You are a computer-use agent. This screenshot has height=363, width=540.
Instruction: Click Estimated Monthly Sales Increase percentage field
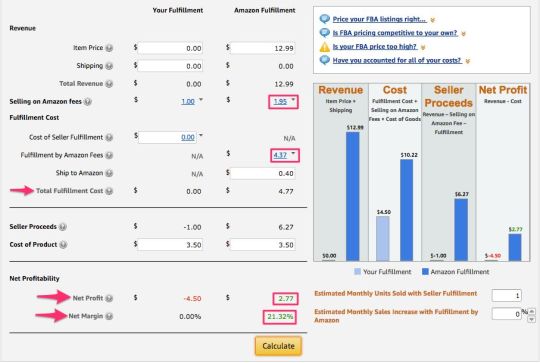point(507,314)
